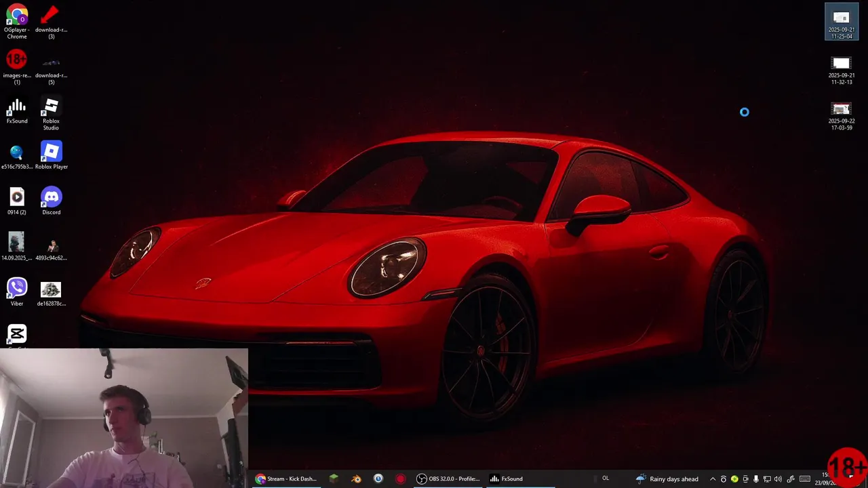This screenshot has height=488, width=868.
Task: Open the Discord desktop shortcut
Action: point(51,202)
